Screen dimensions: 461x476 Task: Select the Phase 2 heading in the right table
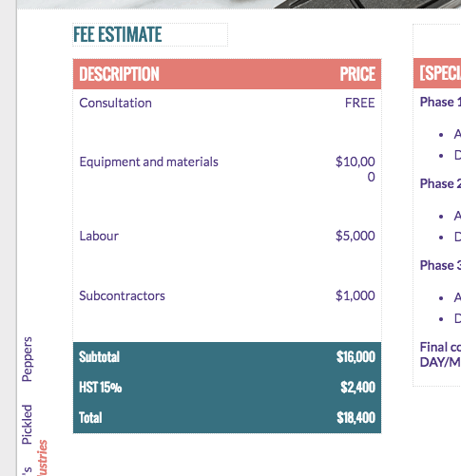click(440, 183)
